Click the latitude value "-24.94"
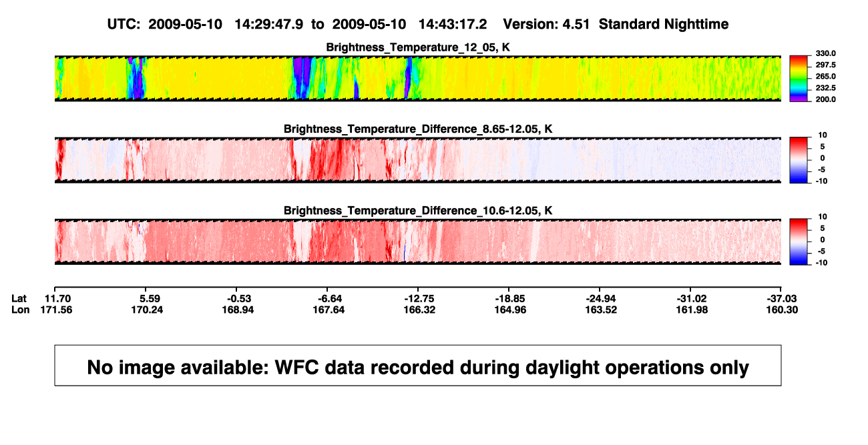The image size is (868, 445). coord(602,298)
